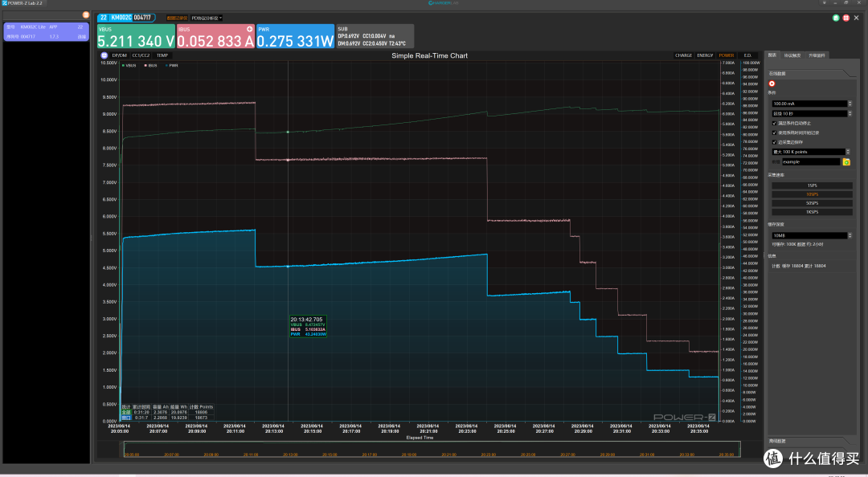Click the cache count info text 18804
Viewport: 868px width, 477px height.
pos(799,266)
